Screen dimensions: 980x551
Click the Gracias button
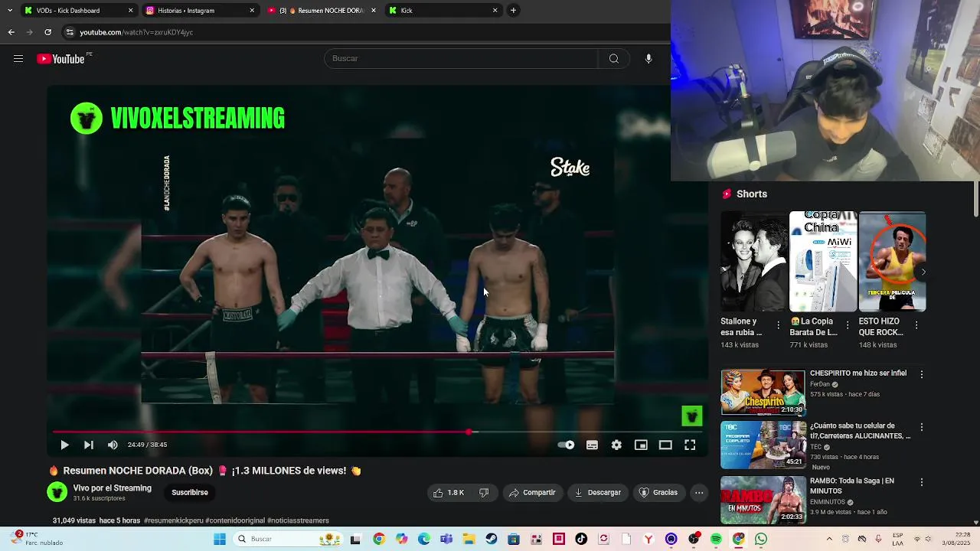click(658, 493)
